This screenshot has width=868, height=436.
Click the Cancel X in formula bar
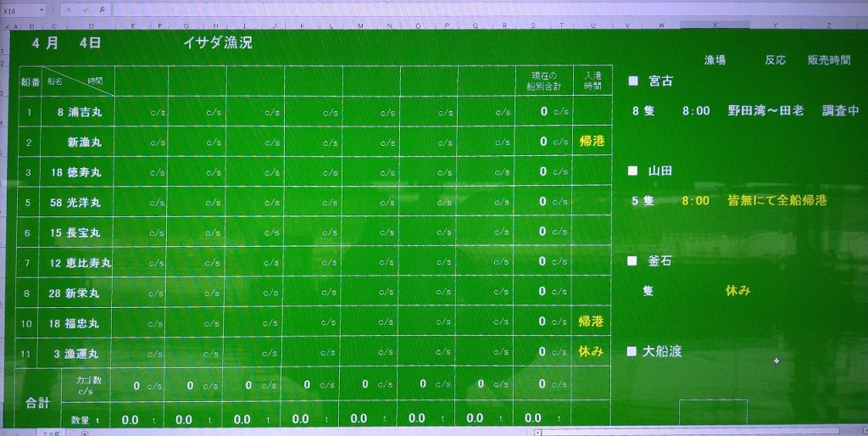pyautogui.click(x=69, y=10)
